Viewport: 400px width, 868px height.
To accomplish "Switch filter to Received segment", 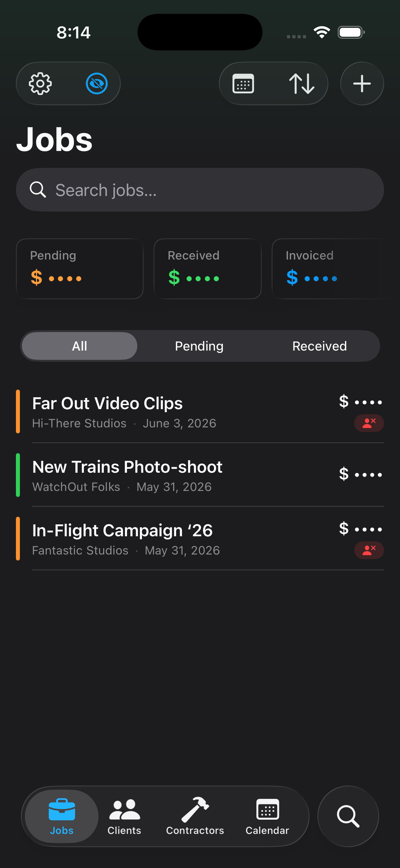I will (x=319, y=346).
